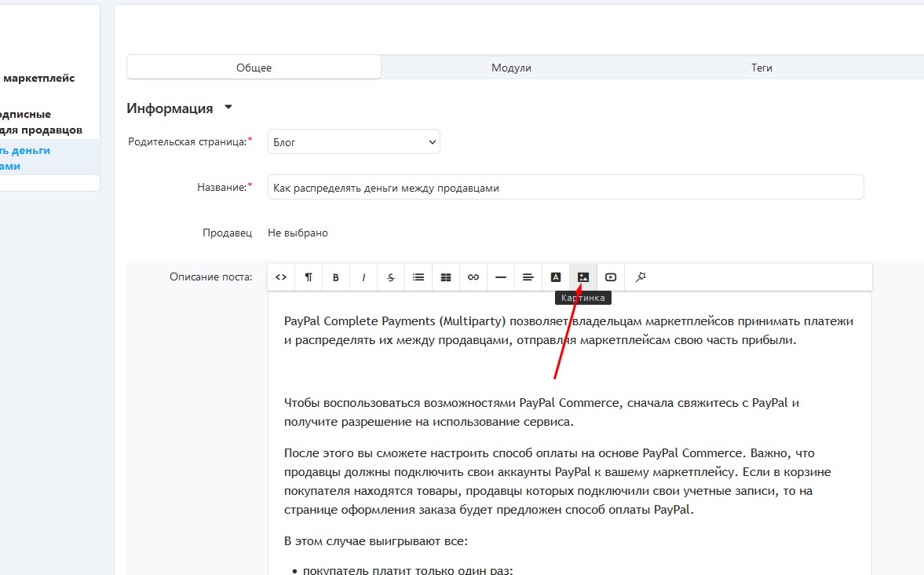Viewport: 924px width, 575px height.
Task: Click the magic wand toolbar icon
Action: coord(641,277)
